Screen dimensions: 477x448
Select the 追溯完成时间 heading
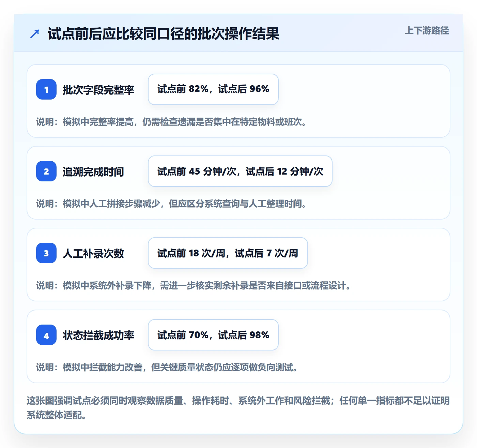pos(93,171)
